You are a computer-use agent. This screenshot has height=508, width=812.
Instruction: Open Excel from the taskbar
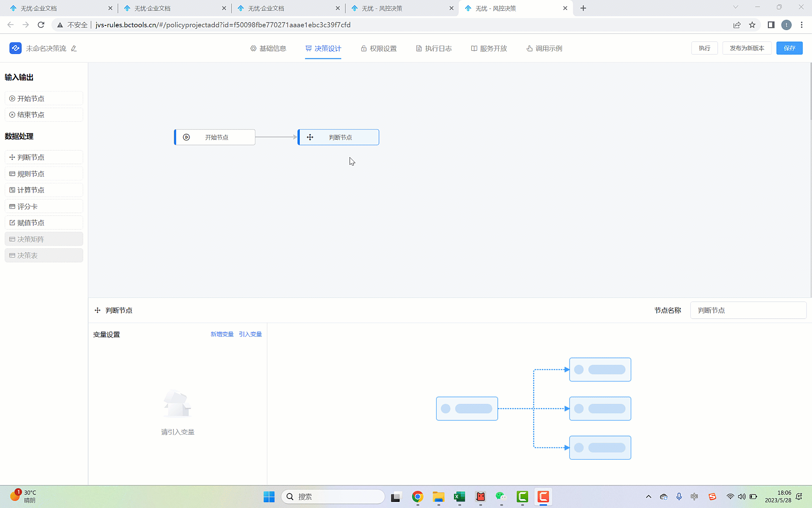click(460, 497)
